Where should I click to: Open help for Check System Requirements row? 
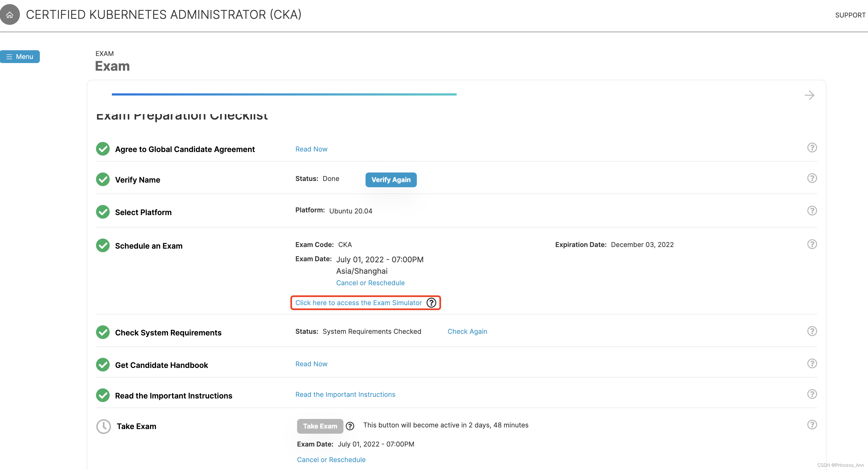tap(812, 331)
